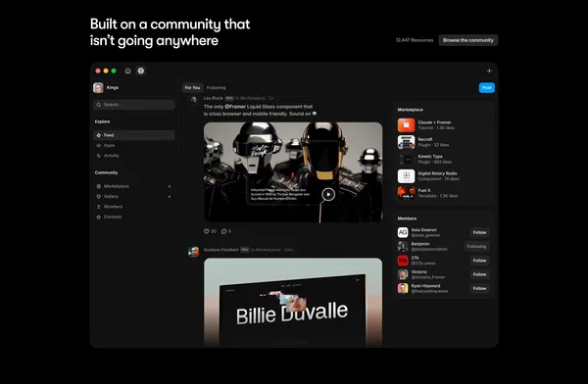Click the Members person icon in sidebar
Image resolution: width=588 pixels, height=384 pixels.
[x=99, y=207]
